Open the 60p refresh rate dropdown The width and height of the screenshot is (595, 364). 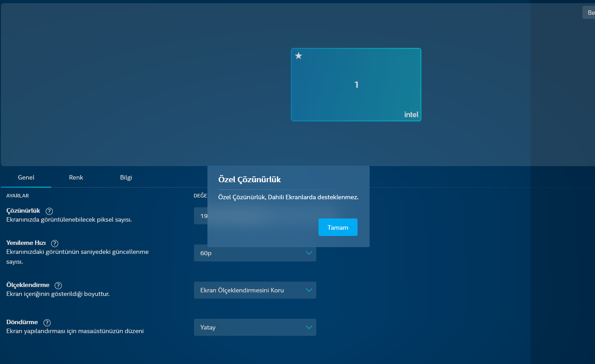[255, 253]
